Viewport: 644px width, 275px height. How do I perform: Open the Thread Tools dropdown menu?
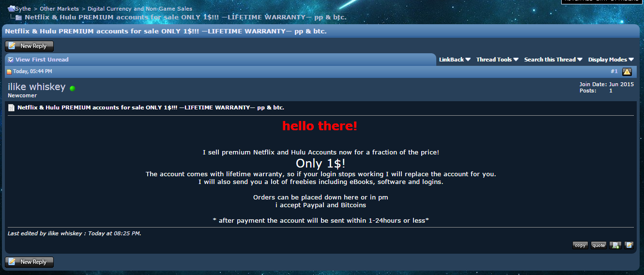tap(497, 60)
